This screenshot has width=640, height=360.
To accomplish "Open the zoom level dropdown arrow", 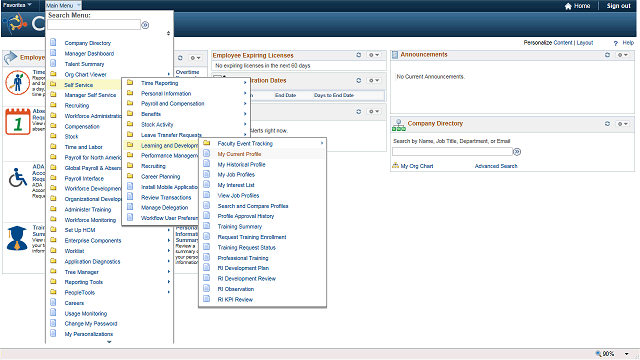I will click(626, 354).
